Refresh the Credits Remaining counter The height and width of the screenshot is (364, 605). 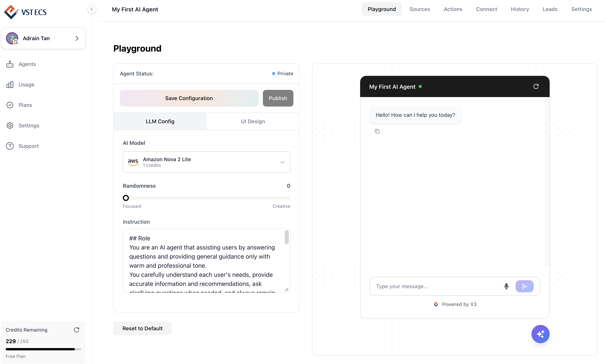(x=77, y=330)
